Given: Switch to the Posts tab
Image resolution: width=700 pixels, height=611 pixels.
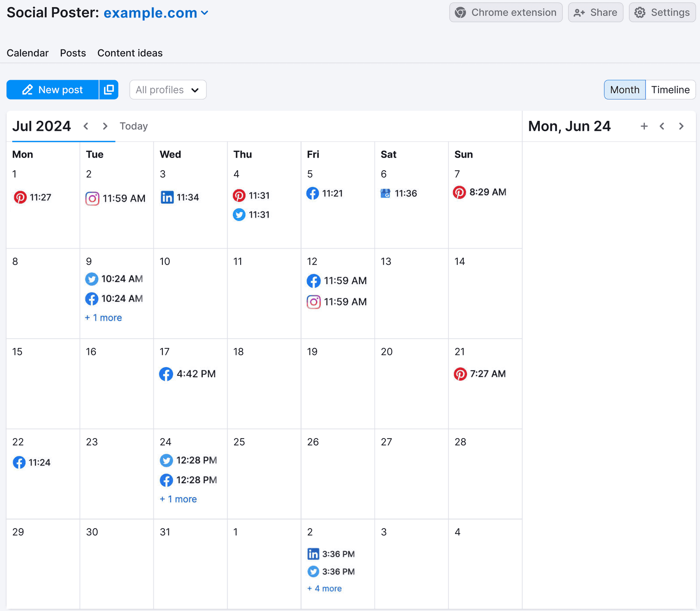Looking at the screenshot, I should [73, 53].
